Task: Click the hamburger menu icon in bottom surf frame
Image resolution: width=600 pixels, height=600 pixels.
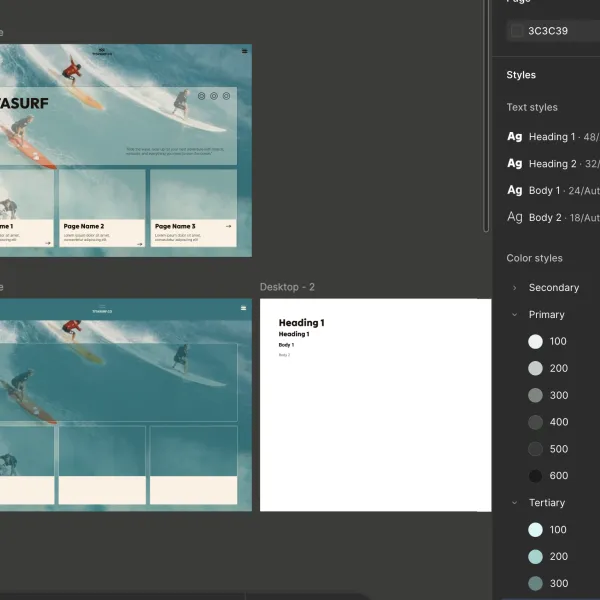Action: 243,308
